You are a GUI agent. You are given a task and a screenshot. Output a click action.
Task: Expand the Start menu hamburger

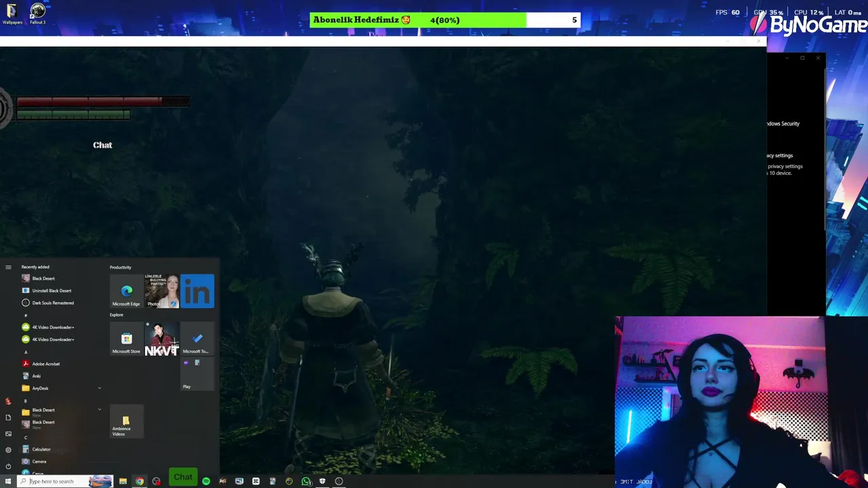pyautogui.click(x=8, y=267)
